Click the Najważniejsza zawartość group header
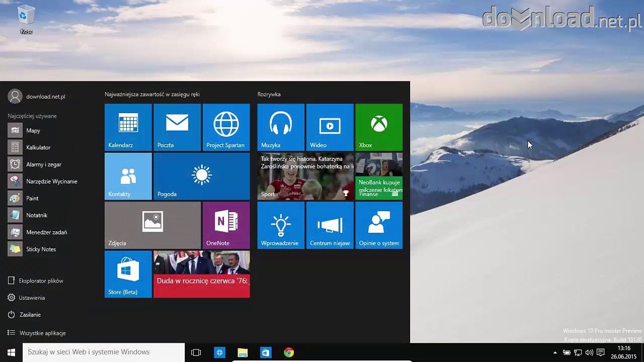Viewport: 644px width, 362px height. 152,94
